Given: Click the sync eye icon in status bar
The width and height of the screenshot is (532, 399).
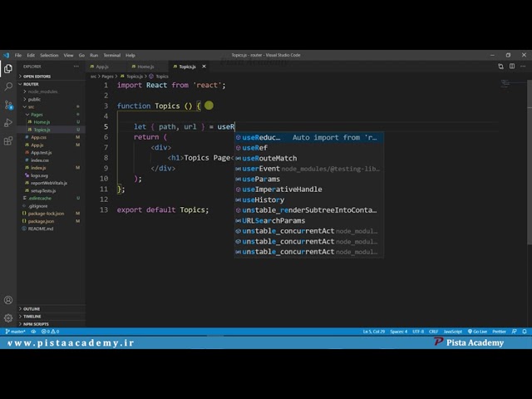Looking at the screenshot, I should (x=33, y=332).
